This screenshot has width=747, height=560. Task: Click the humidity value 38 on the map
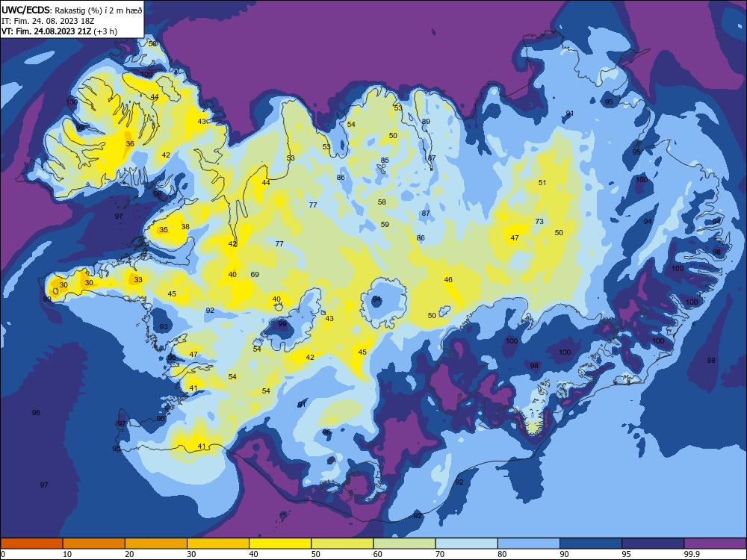coord(185,227)
